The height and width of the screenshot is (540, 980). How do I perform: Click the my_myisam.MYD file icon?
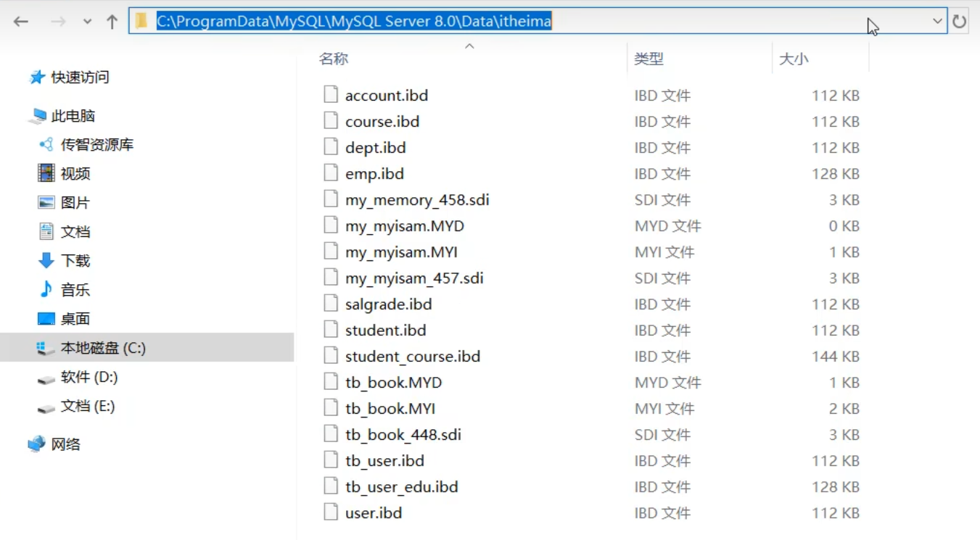pos(331,225)
